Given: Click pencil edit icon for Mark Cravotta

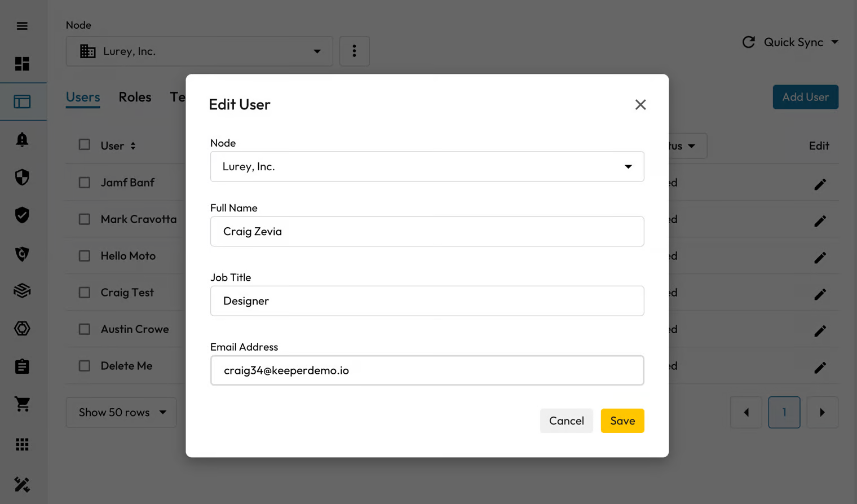Looking at the screenshot, I should [820, 220].
